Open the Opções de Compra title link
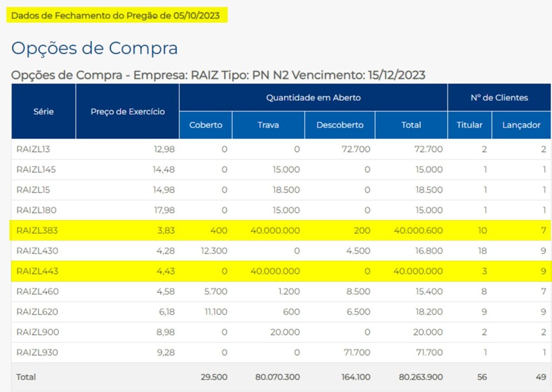The height and width of the screenshot is (392, 552). pyautogui.click(x=96, y=48)
